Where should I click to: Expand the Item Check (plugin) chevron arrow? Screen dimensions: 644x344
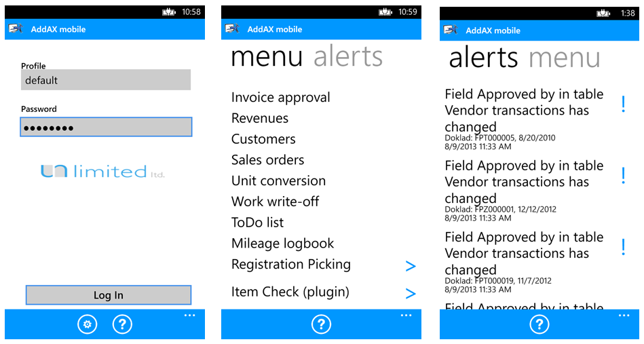[x=410, y=294]
